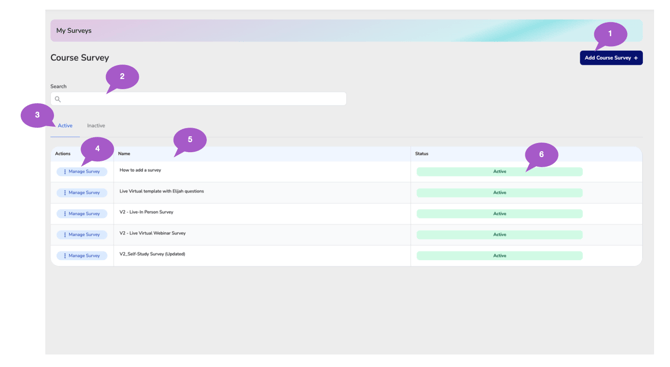Focus the survey Search input field

click(x=198, y=99)
